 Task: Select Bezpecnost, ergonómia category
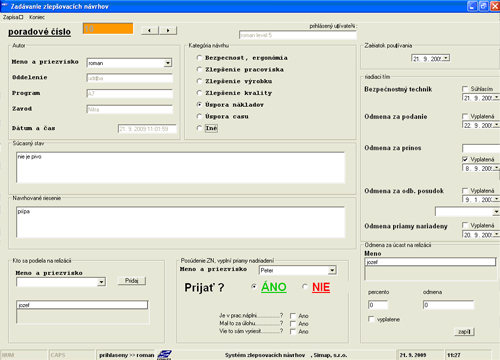199,58
